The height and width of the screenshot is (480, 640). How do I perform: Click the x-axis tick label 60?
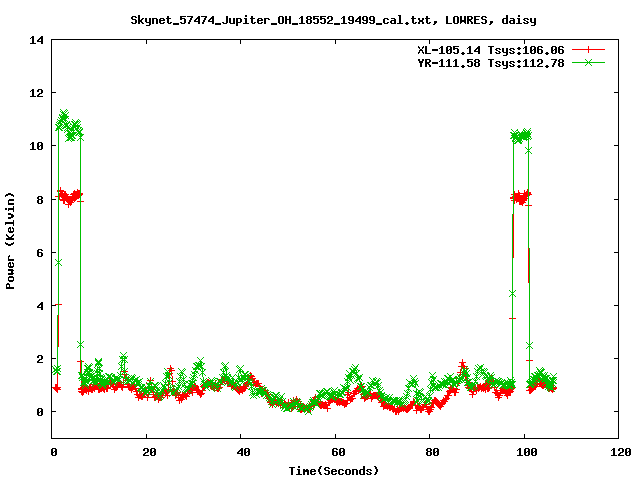[338, 452]
